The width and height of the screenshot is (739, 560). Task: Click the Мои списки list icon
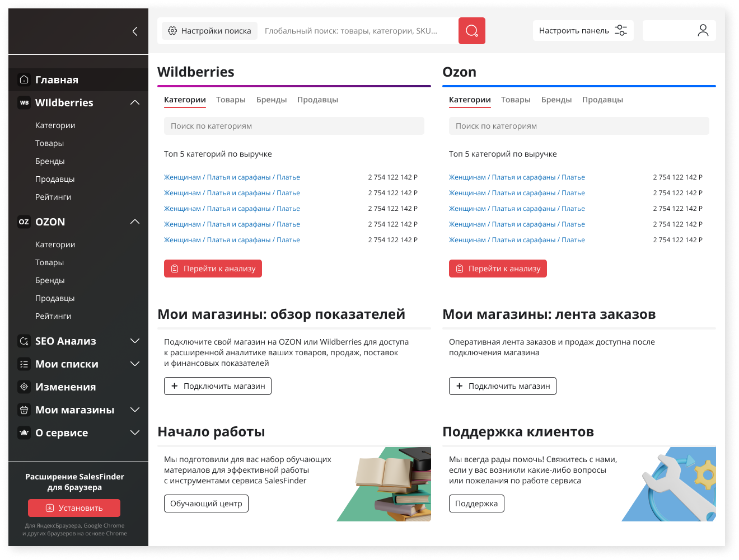[24, 364]
